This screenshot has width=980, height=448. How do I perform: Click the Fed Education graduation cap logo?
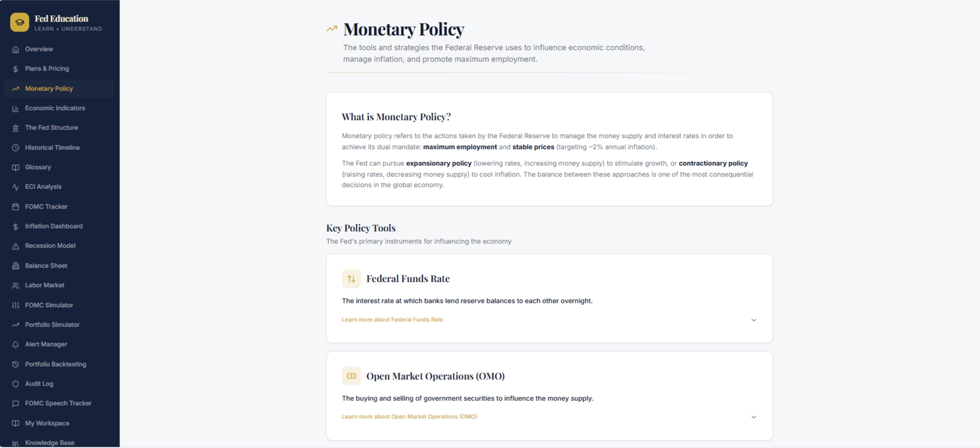coord(19,22)
